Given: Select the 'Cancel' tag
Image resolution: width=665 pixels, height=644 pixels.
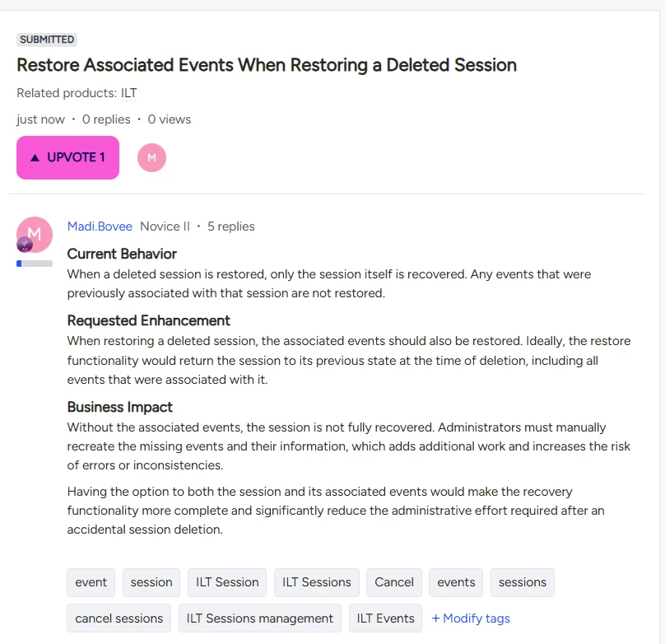Looking at the screenshot, I should tap(394, 582).
